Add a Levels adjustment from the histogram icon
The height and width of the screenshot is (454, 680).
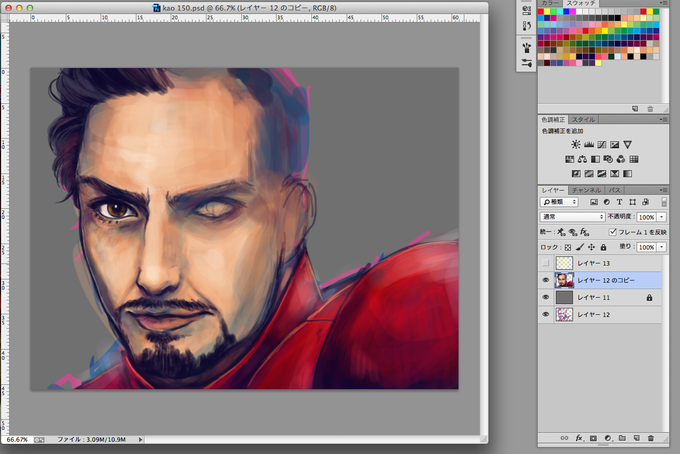point(588,145)
